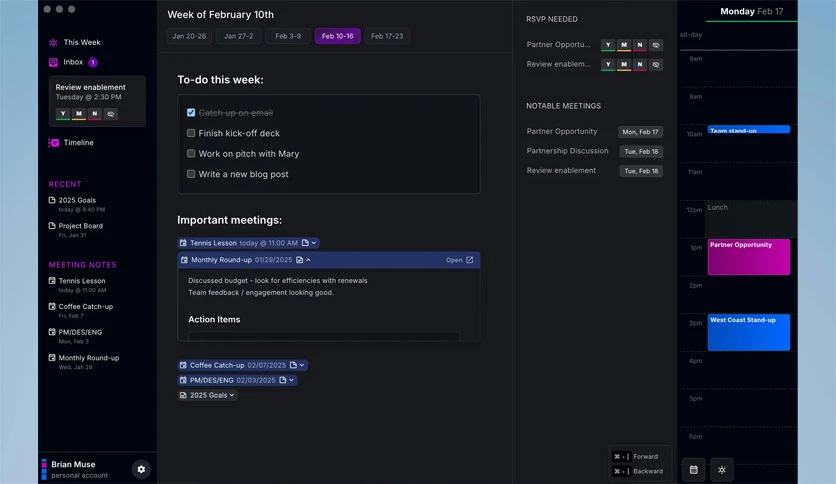The width and height of the screenshot is (836, 484).
Task: Collapse the Monthly Round-up meeting notes
Action: [308, 260]
